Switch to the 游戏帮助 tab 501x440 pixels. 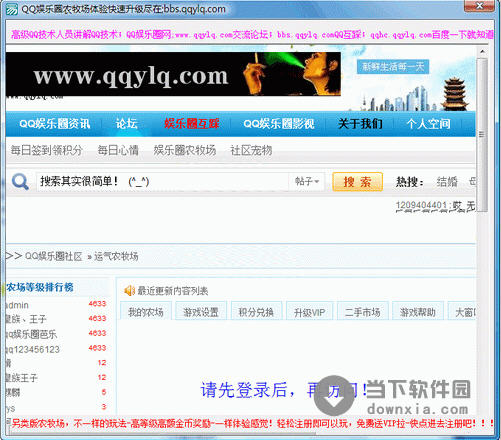coord(418,312)
